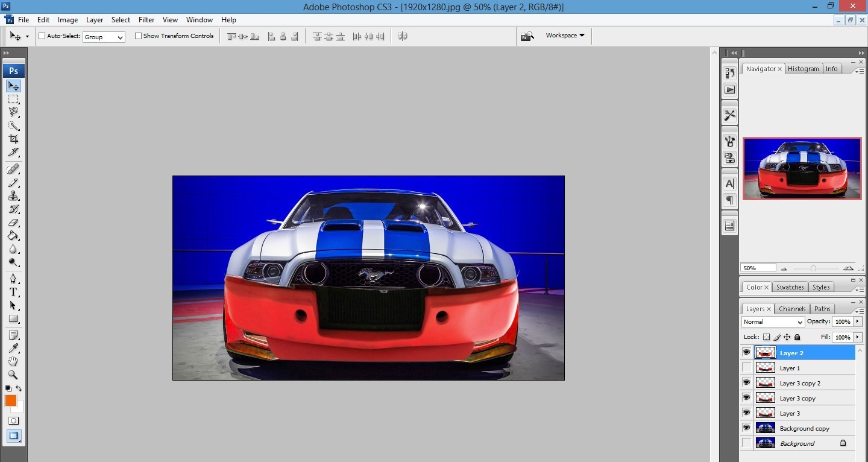This screenshot has width=868, height=462.
Task: Select the Zoom tool
Action: coord(13,375)
